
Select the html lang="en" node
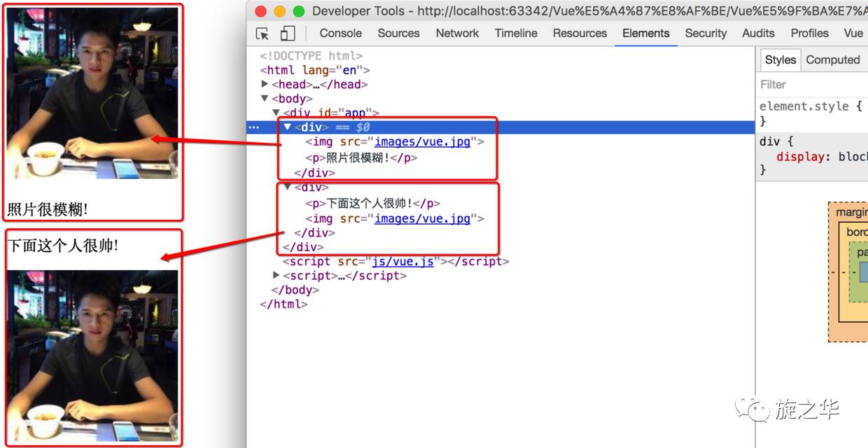(x=315, y=70)
